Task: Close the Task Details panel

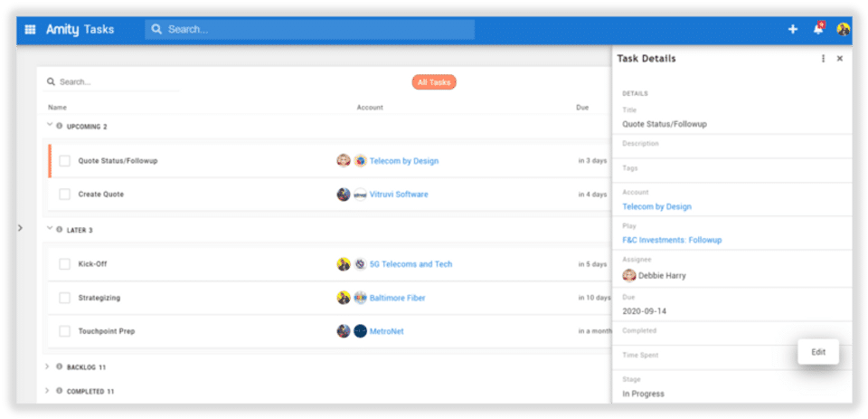Action: click(x=840, y=59)
